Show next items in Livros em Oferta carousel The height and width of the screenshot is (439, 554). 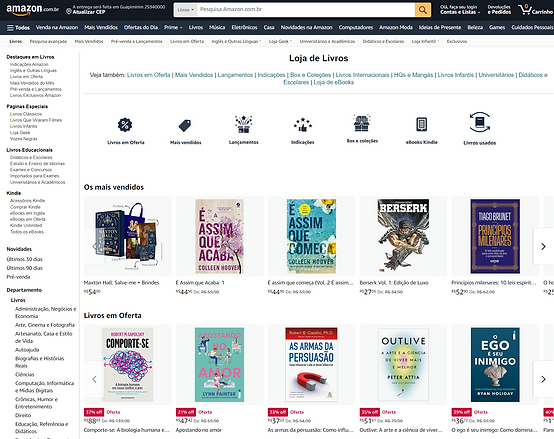[543, 379]
